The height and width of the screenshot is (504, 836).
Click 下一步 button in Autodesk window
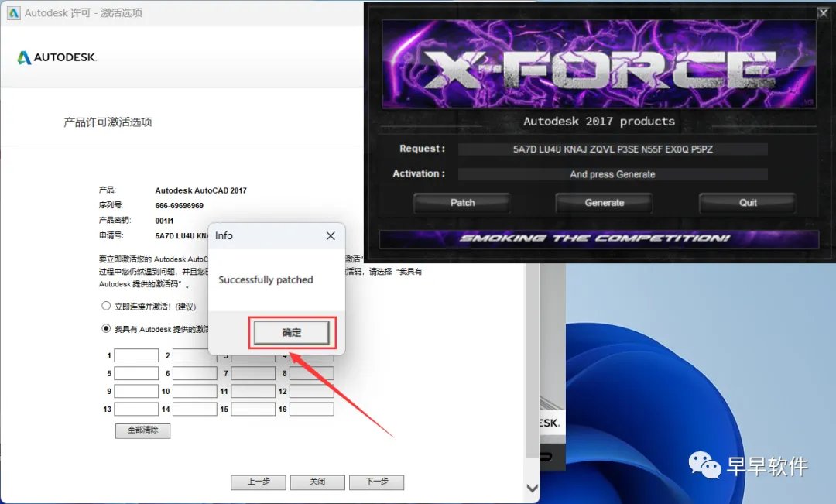(376, 482)
